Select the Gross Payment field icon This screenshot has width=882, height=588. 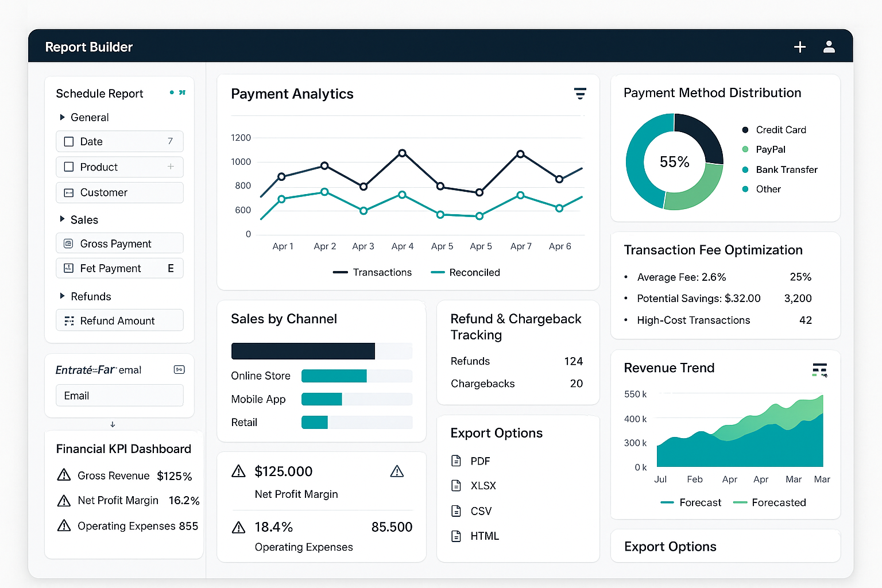click(68, 243)
